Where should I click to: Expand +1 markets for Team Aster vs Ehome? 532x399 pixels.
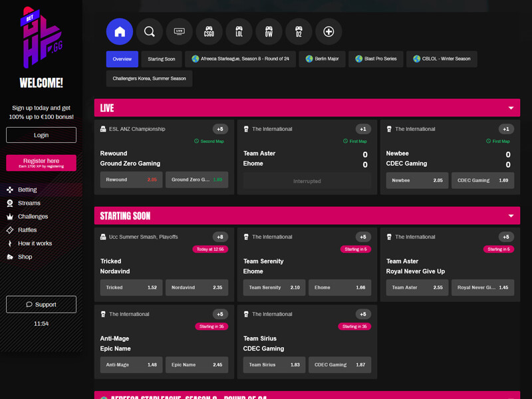[x=363, y=129]
